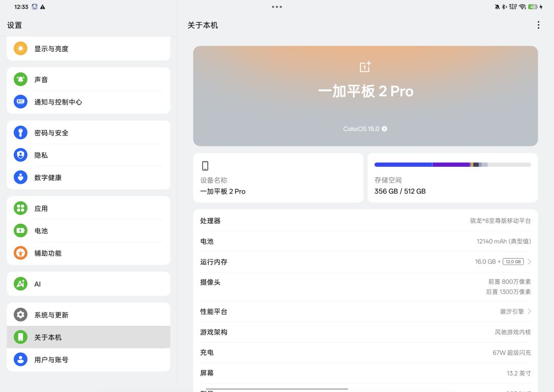
Task: Tap the storage usage color bar
Action: tap(452, 165)
